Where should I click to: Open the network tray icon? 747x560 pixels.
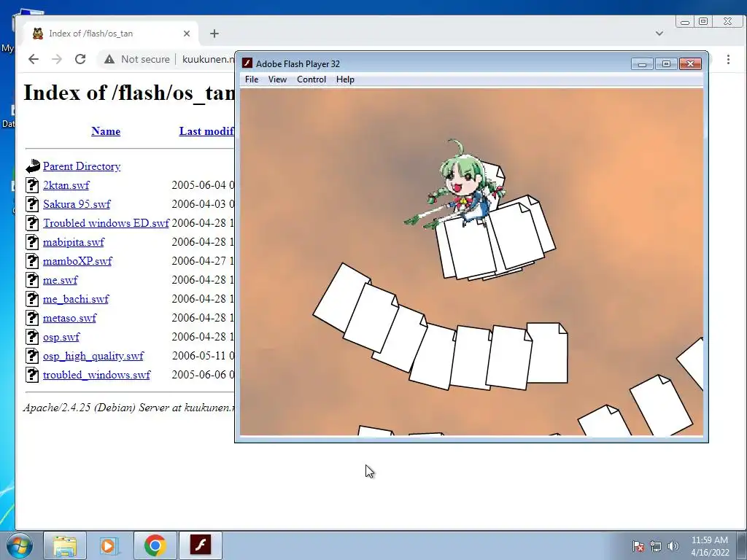pos(656,546)
